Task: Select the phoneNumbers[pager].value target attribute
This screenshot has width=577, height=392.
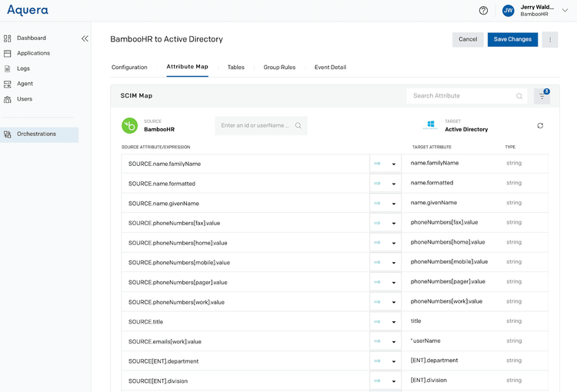Action: [x=448, y=281]
